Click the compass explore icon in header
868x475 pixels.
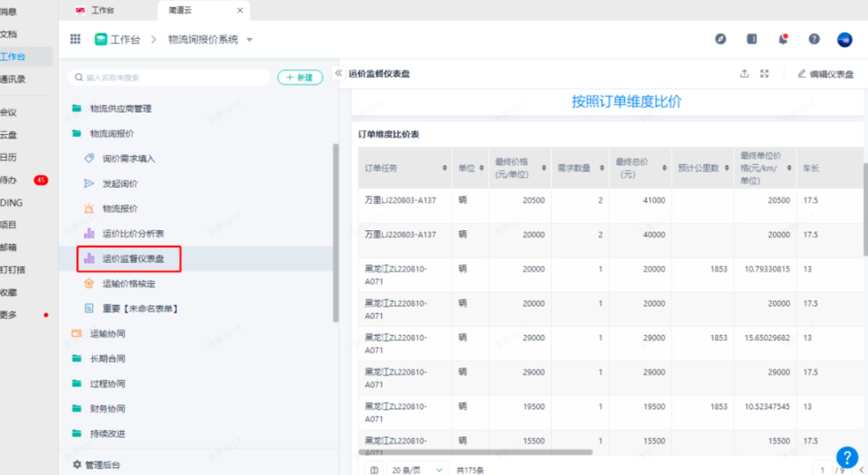[x=720, y=39]
